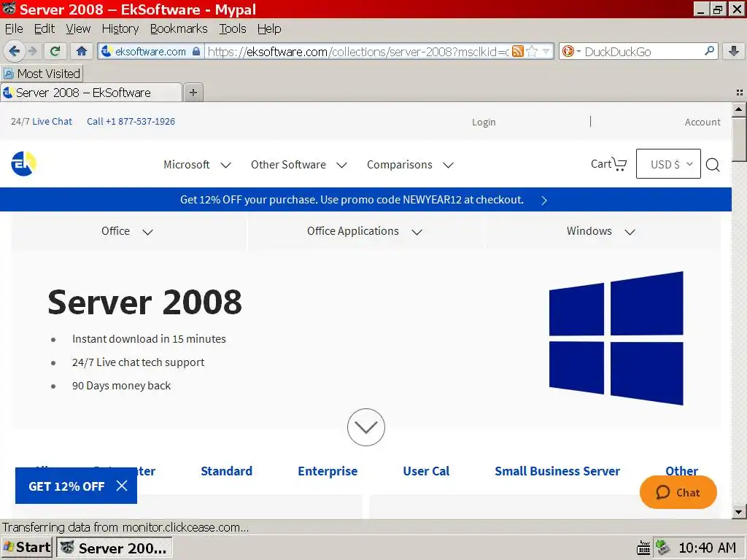The width and height of the screenshot is (747, 560).
Task: Open a new tab with the plus button
Action: pos(193,93)
